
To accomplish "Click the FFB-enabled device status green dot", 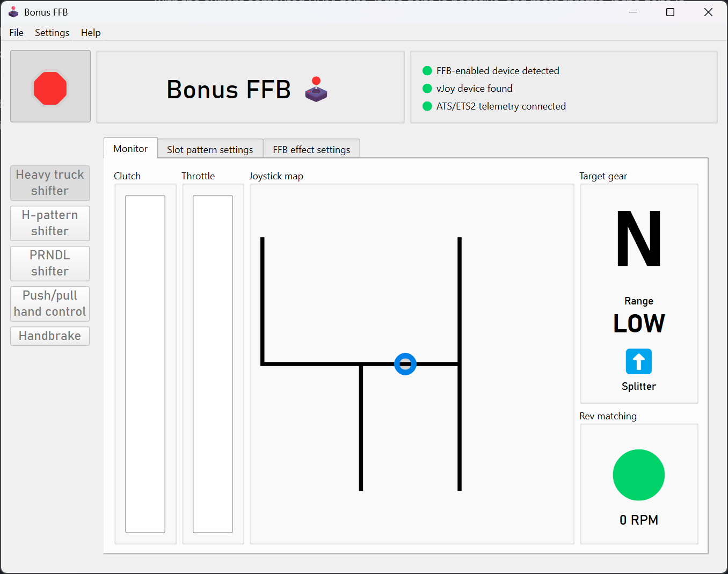I will 427,71.
